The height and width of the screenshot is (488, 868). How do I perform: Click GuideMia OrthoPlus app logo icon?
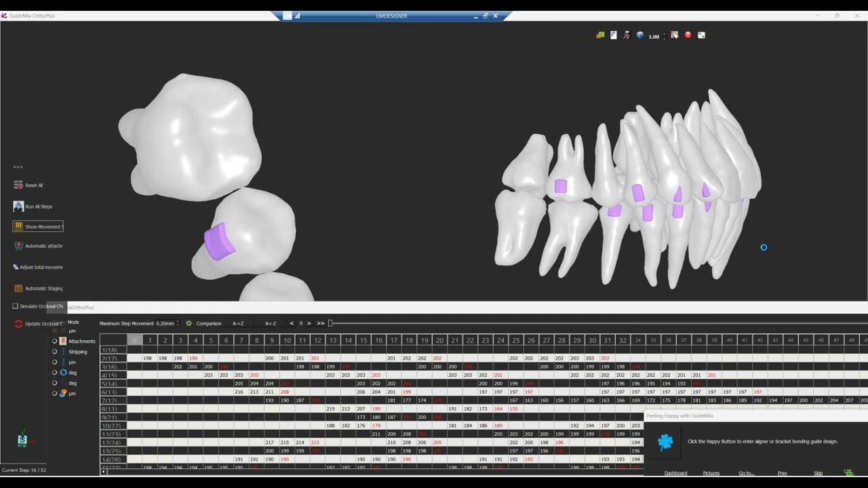click(x=4, y=16)
